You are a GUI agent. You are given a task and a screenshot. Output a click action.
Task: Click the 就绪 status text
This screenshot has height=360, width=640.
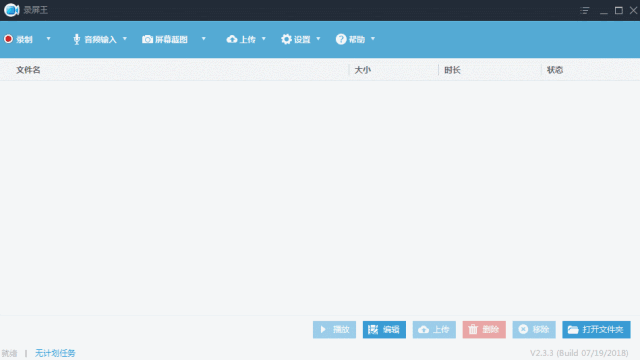[9, 353]
